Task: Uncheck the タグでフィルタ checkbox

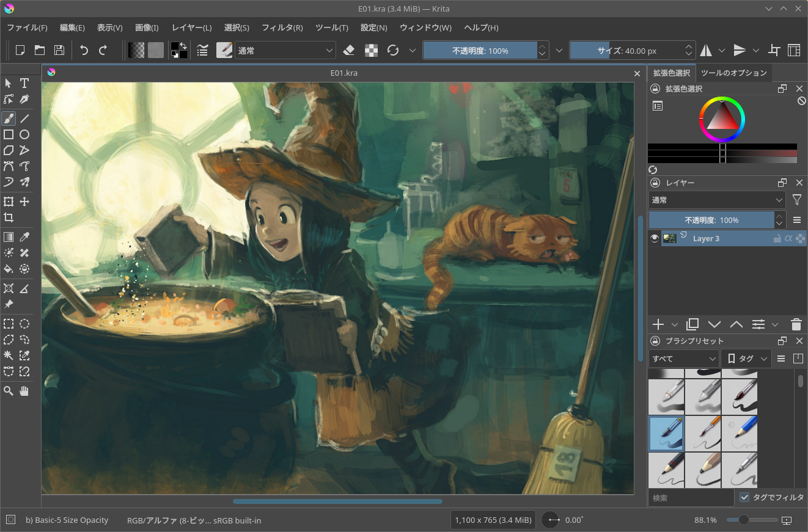Action: point(744,497)
